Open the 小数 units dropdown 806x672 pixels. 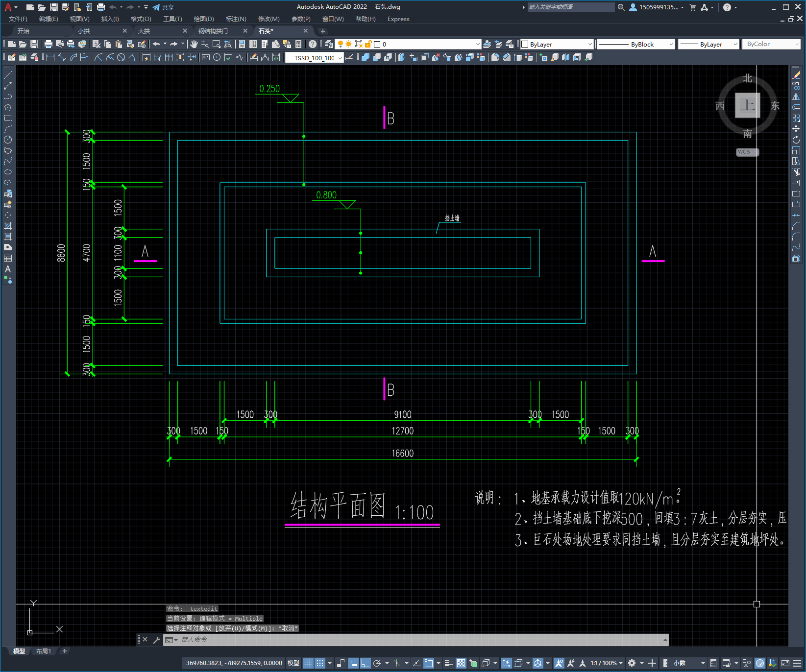point(689,663)
